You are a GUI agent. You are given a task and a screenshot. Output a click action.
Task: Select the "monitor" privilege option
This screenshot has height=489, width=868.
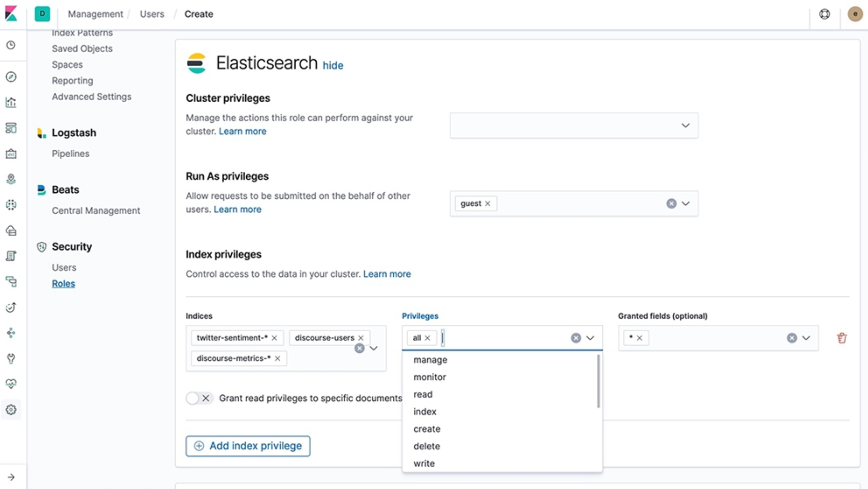(x=429, y=377)
